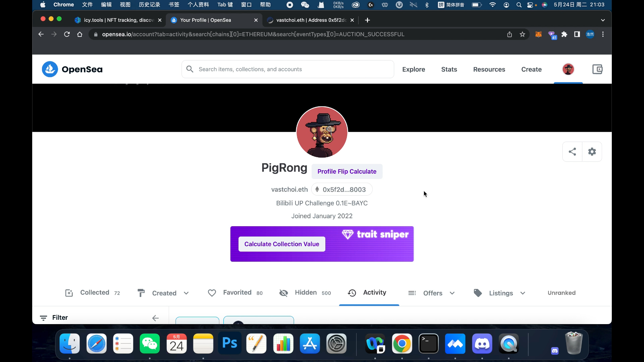Expand the Created dropdown arrow
The width and height of the screenshot is (644, 362).
[186, 293]
